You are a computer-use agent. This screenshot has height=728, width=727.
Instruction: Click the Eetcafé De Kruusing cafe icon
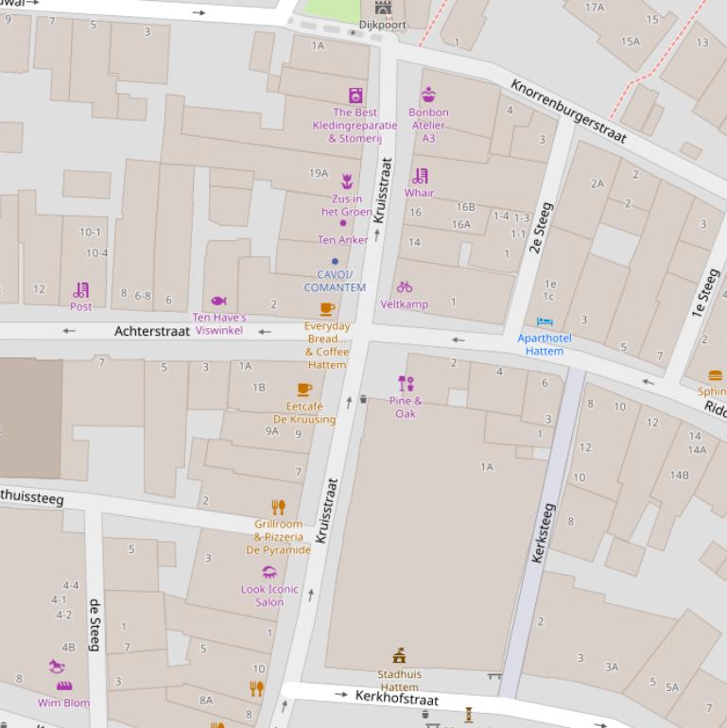304,389
